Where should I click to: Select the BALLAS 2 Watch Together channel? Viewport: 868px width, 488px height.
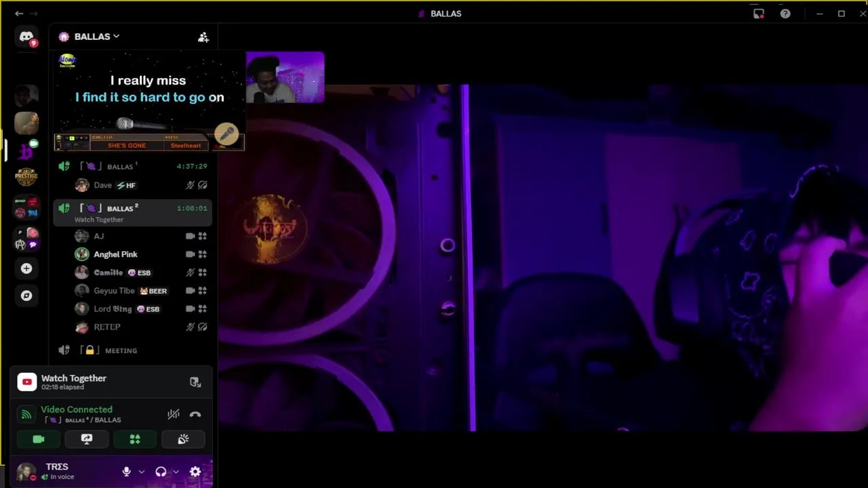tap(132, 213)
